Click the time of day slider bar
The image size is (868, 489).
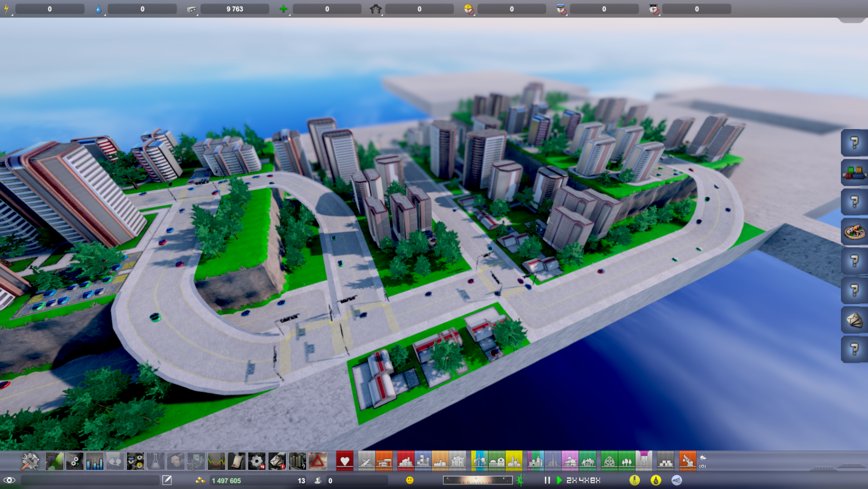pyautogui.click(x=477, y=480)
